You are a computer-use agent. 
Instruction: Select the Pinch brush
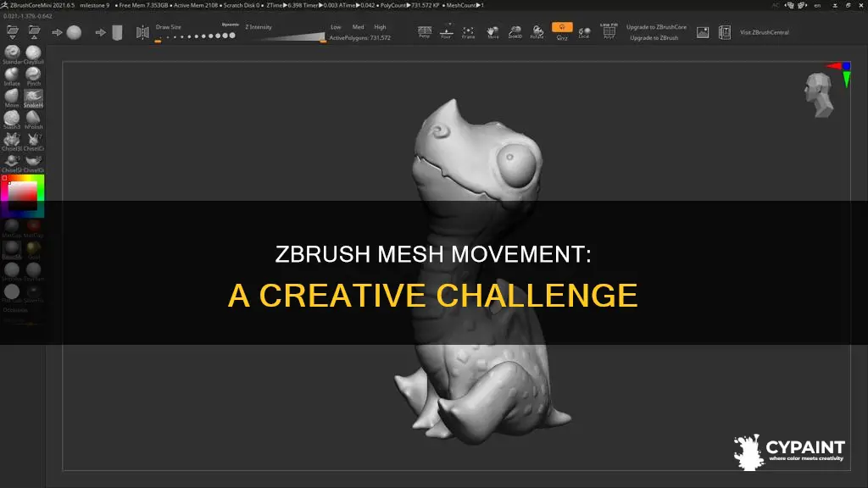[33, 75]
